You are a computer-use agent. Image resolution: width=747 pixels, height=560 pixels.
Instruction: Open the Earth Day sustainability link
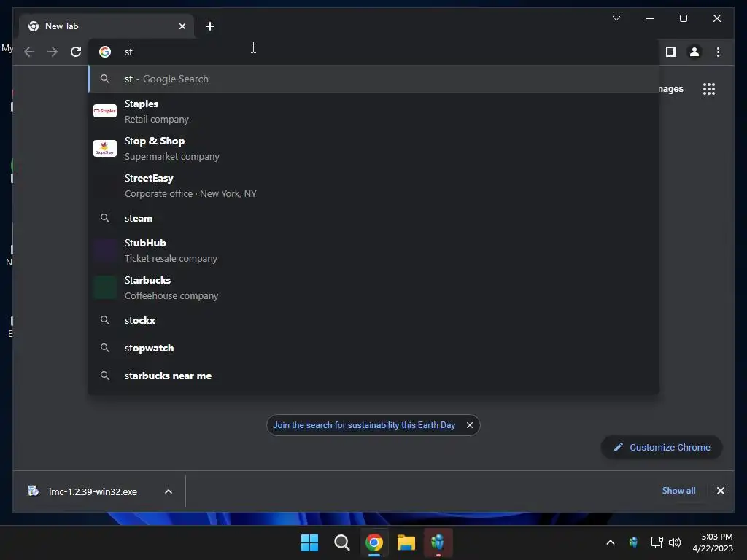coord(364,425)
